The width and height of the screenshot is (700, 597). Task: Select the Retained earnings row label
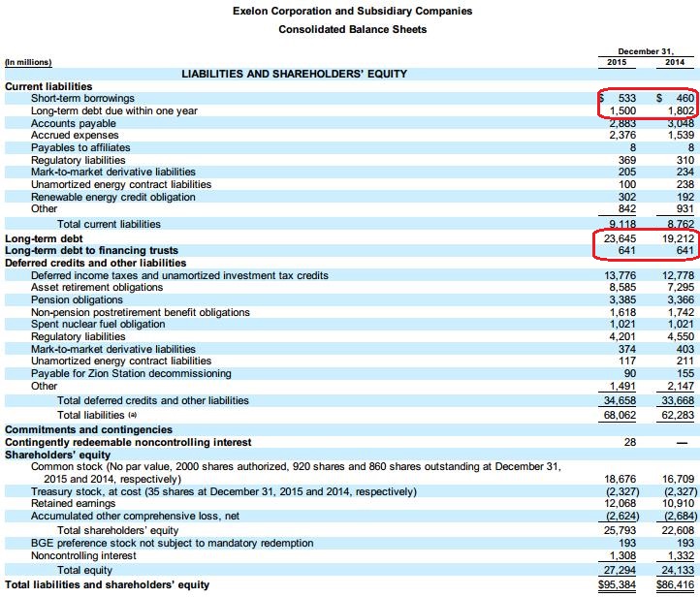click(74, 504)
